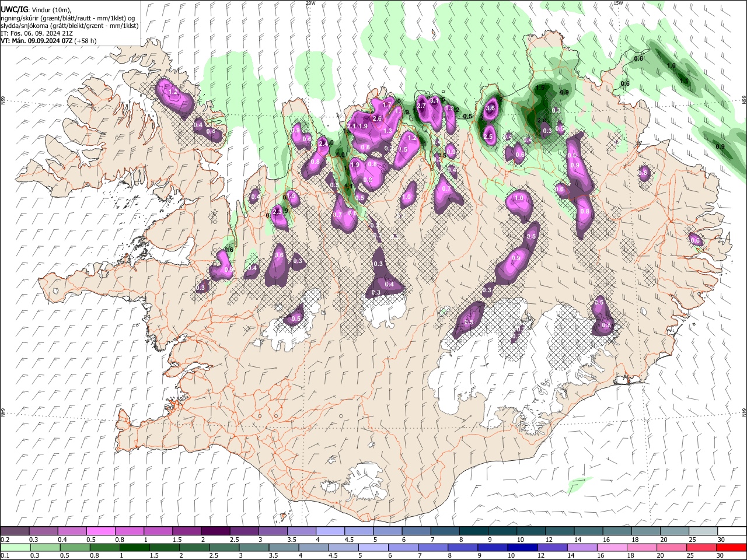Screen dimensions: 747x560
Task: Click the '0.1' label of the rain legend
Action: (x=5, y=555)
